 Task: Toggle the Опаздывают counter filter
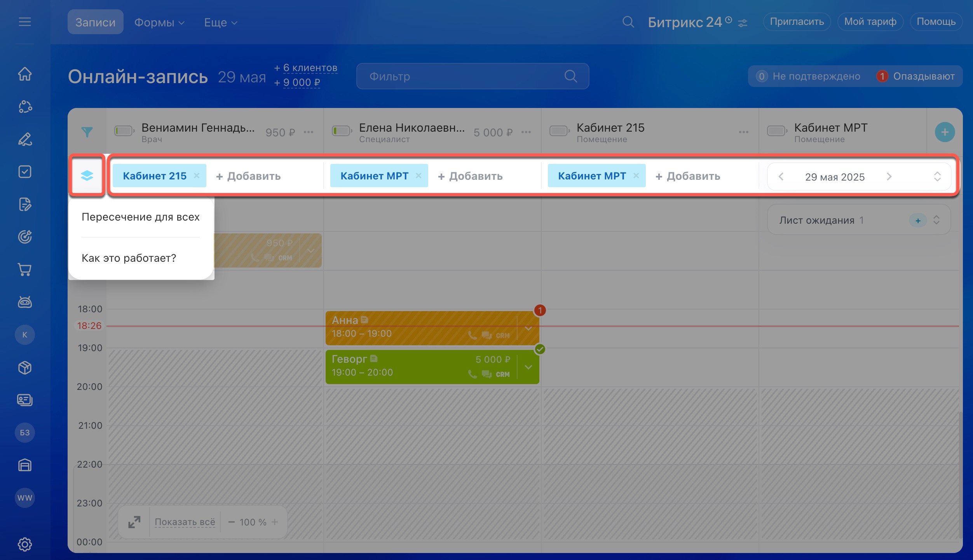click(915, 76)
